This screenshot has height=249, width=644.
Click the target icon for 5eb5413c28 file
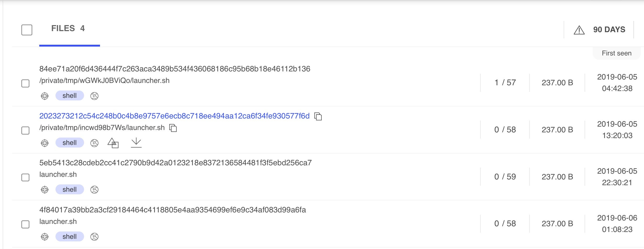pyautogui.click(x=45, y=190)
